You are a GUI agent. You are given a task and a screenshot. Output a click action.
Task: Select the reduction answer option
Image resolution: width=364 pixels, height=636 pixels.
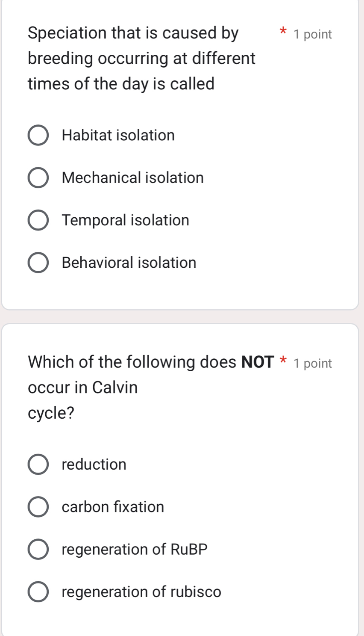tap(38, 464)
